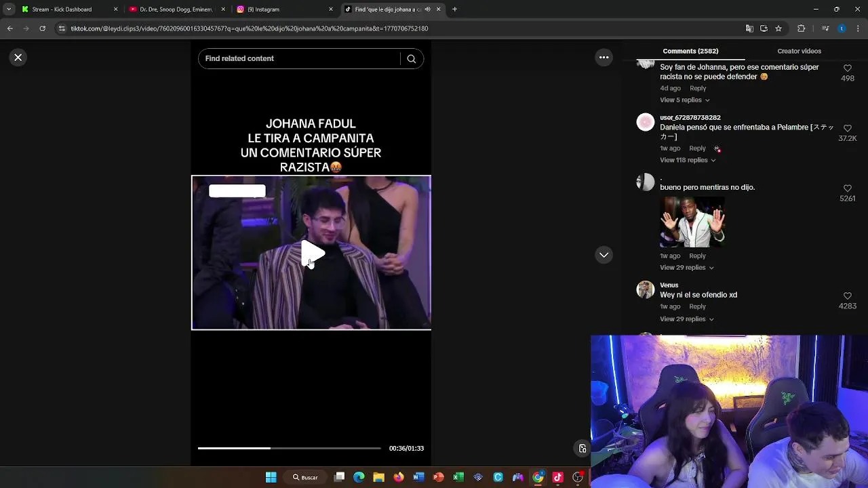Click the site info icon in address bar
The image size is (868, 488).
[62, 28]
